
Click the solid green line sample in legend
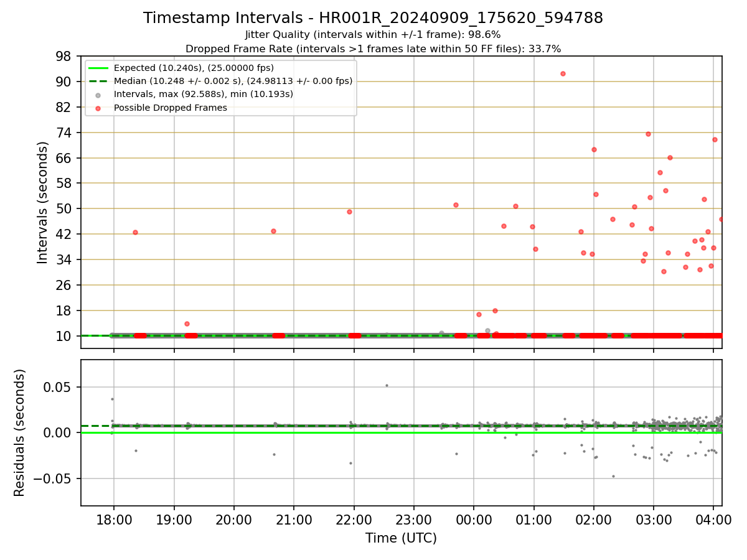pos(98,68)
